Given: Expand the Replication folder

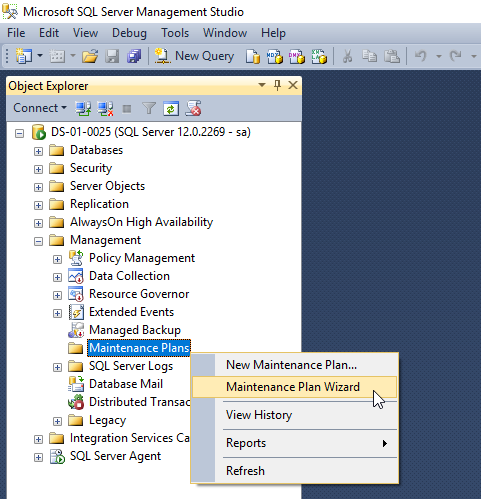Looking at the screenshot, I should 38,205.
